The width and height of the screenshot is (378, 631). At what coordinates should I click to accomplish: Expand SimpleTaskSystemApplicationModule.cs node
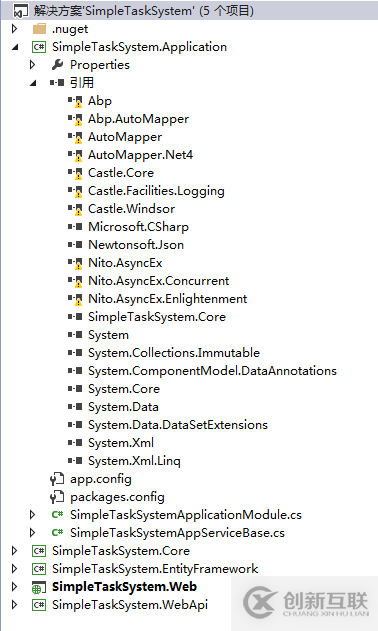(x=33, y=515)
